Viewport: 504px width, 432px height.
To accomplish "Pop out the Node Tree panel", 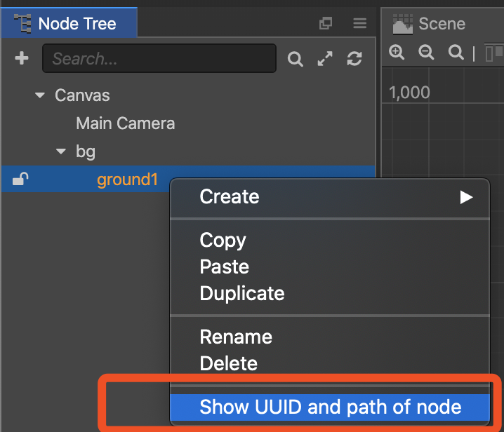I will pyautogui.click(x=325, y=24).
